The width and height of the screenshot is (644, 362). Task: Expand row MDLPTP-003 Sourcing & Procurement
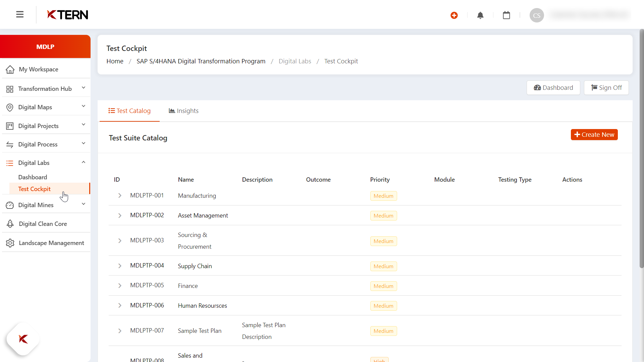[x=120, y=241]
